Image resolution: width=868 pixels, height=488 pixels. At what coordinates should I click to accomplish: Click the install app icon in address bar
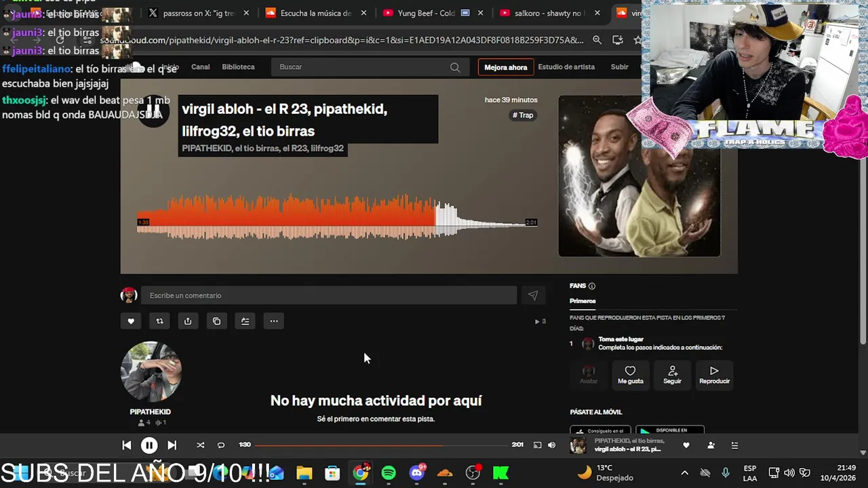tap(618, 40)
